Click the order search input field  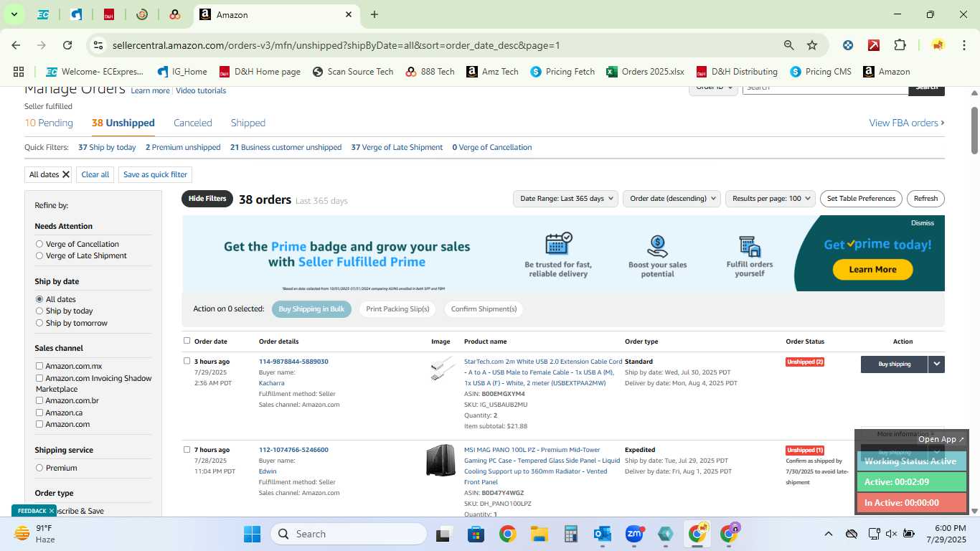point(825,88)
